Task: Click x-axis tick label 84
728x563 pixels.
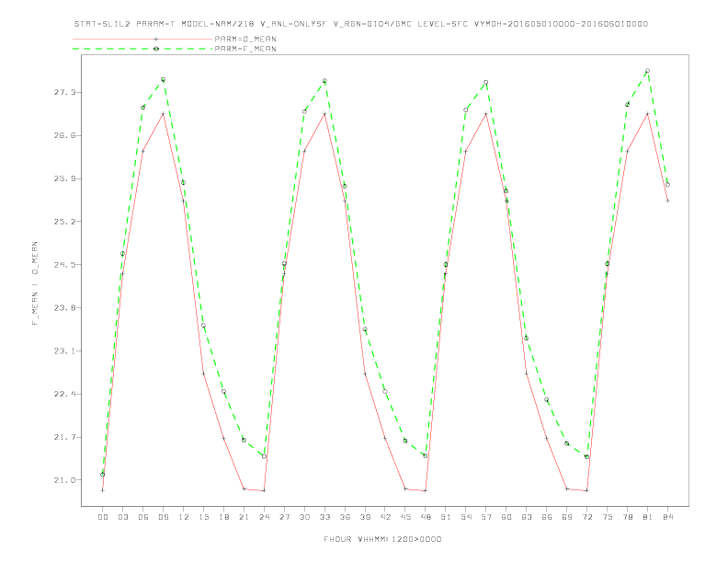Action: (667, 517)
